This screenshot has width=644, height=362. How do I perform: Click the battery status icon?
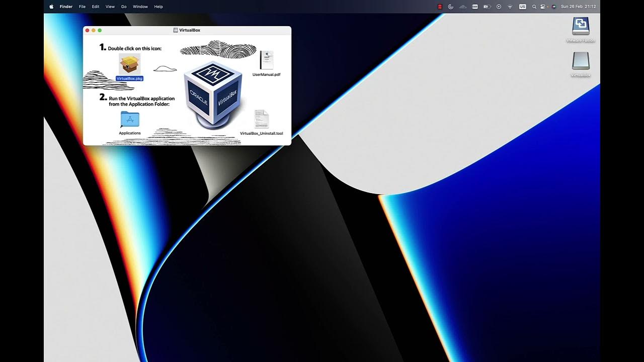pos(487,7)
